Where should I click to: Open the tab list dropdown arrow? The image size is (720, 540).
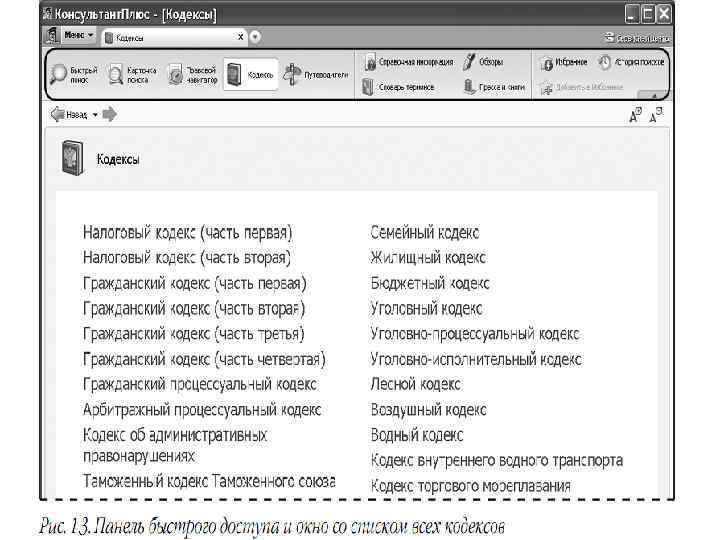pos(255,37)
